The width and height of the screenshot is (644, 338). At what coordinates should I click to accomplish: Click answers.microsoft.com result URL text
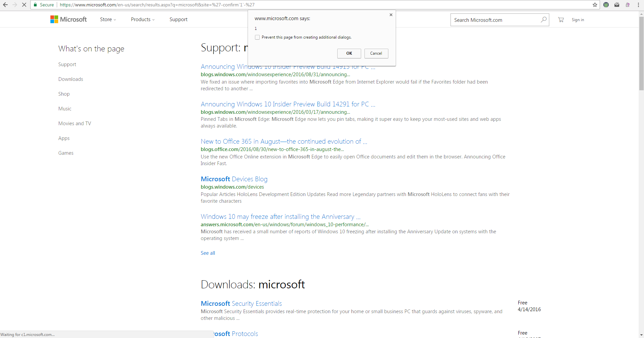coord(285,225)
